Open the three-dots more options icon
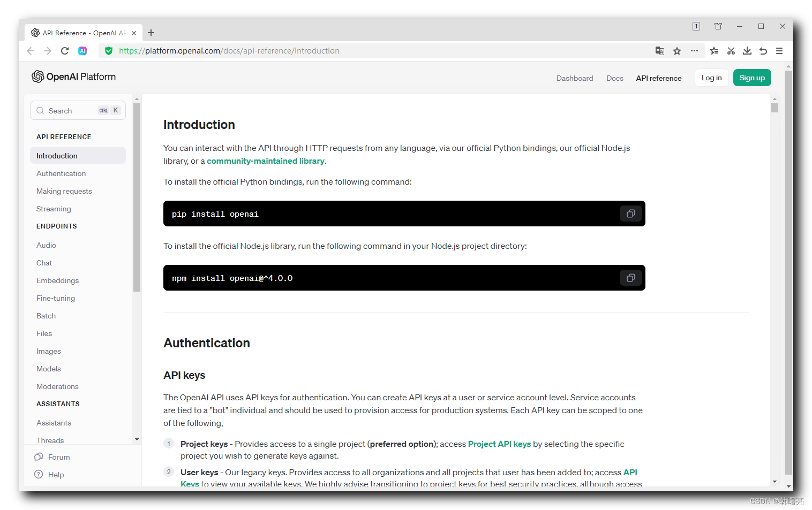The height and width of the screenshot is (510, 812). [x=694, y=51]
